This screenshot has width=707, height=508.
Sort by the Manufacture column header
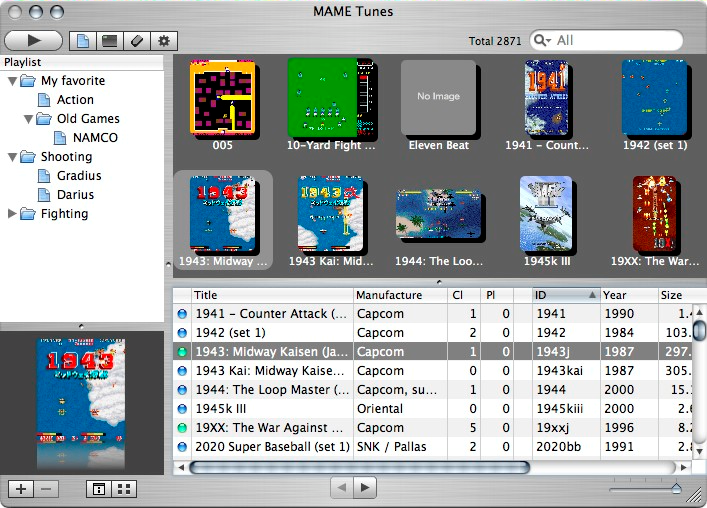pos(400,295)
